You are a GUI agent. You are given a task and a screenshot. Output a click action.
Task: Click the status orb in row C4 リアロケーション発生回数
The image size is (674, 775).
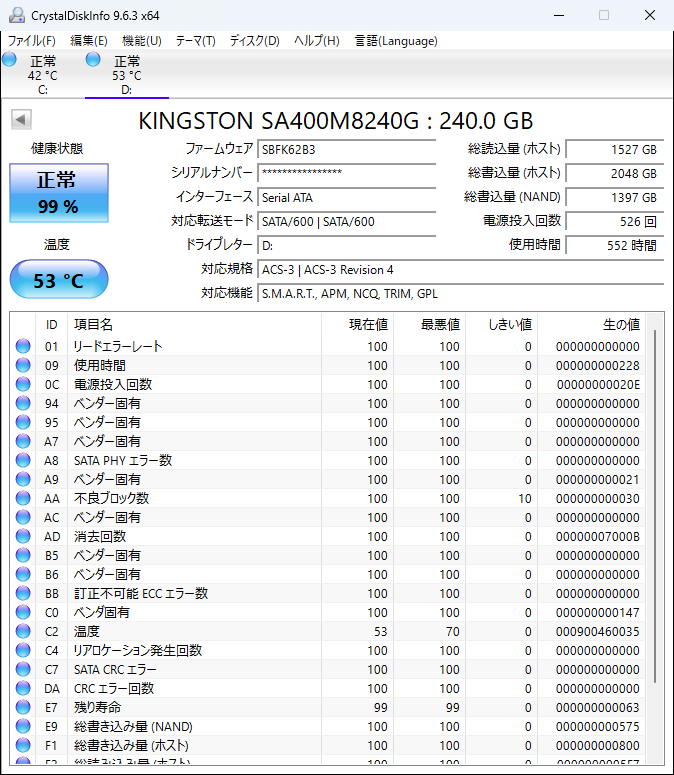point(23,650)
